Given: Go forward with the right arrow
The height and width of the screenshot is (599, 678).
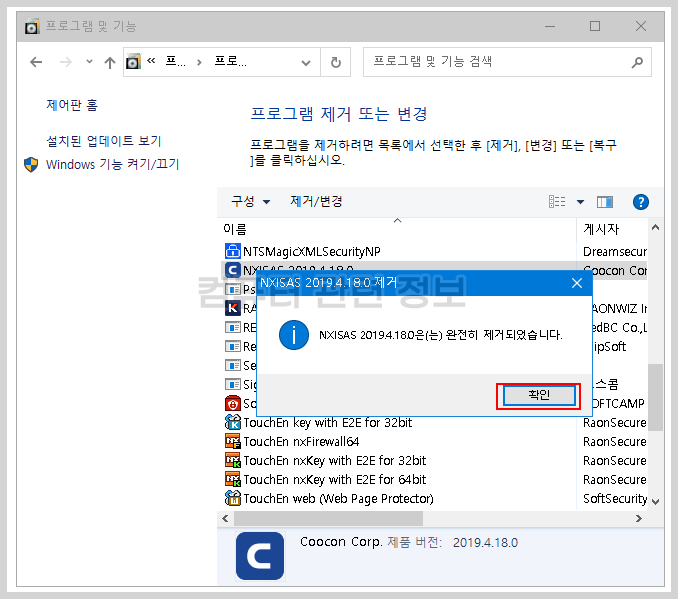Looking at the screenshot, I should [x=65, y=62].
